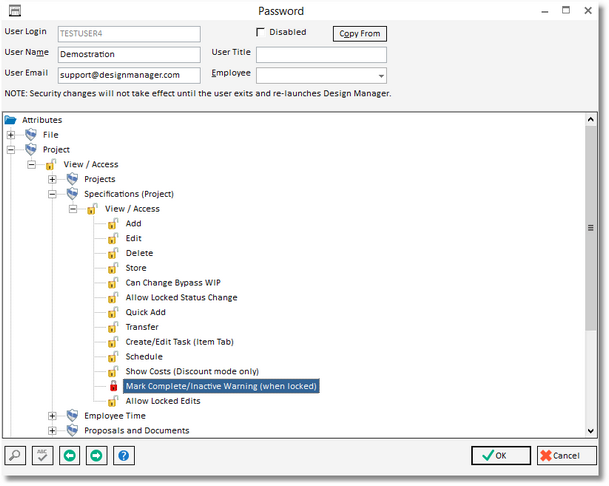Viewport: 609px width, 486px height.
Task: Collapse the View / Access node under Project
Action: 31,164
